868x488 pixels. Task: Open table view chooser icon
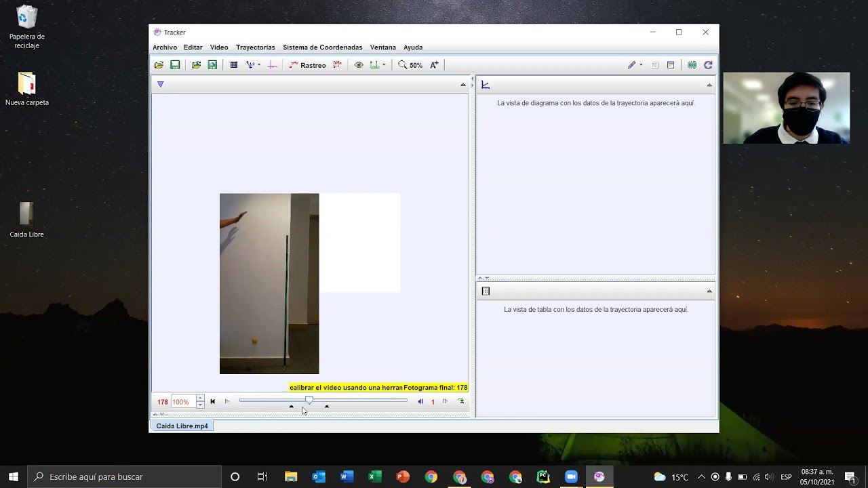[x=486, y=291]
